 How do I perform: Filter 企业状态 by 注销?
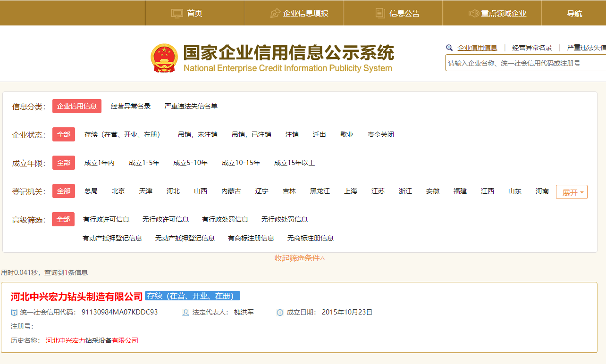[x=292, y=134]
